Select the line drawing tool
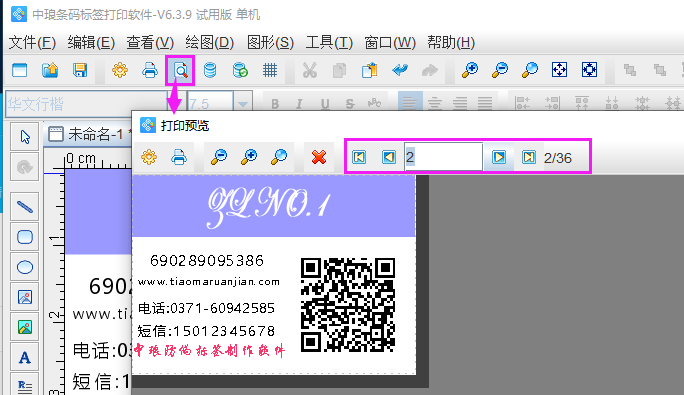This screenshot has height=395, width=684. [x=25, y=206]
